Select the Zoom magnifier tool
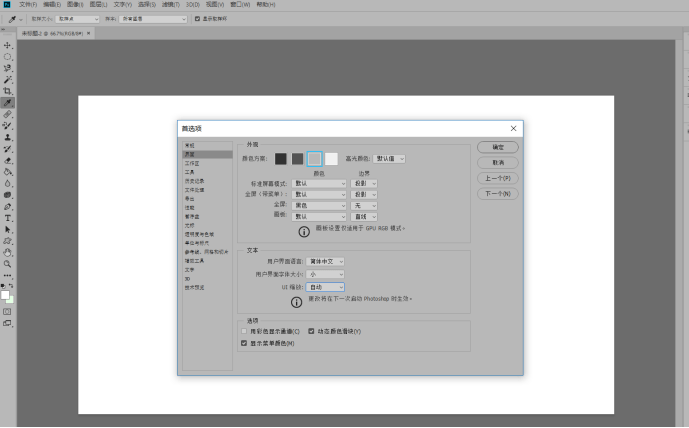Image resolution: width=689 pixels, height=428 pixels. 8,263
